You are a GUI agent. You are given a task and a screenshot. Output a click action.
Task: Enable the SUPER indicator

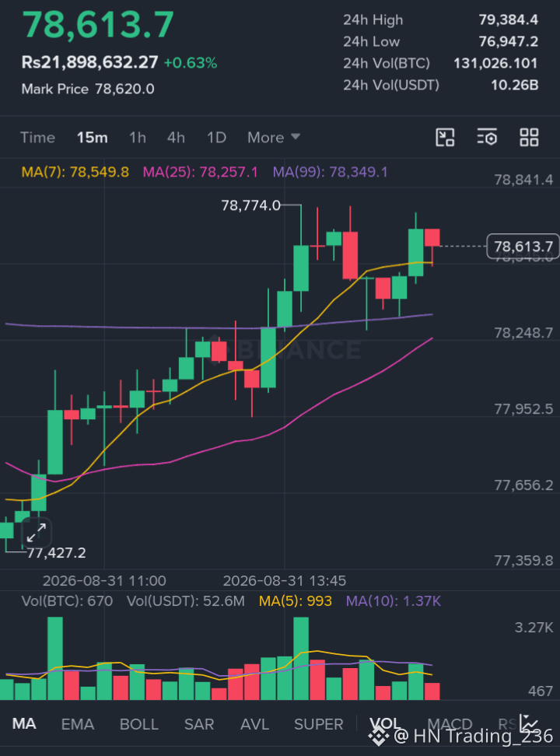coord(319,723)
